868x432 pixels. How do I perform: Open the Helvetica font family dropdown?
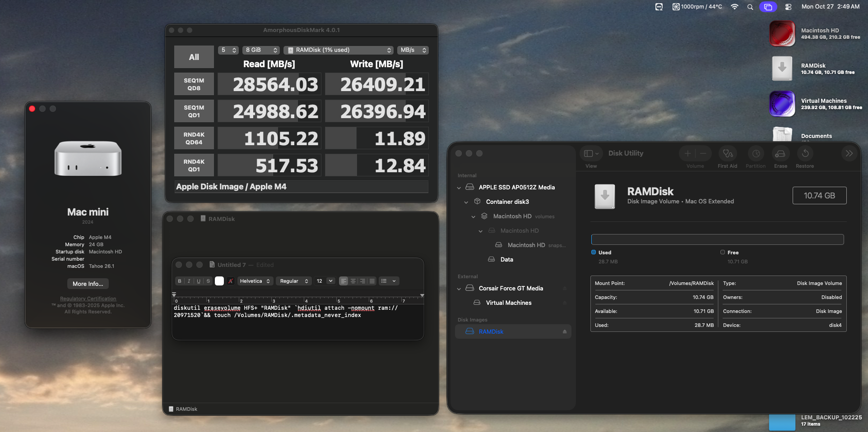(255, 281)
